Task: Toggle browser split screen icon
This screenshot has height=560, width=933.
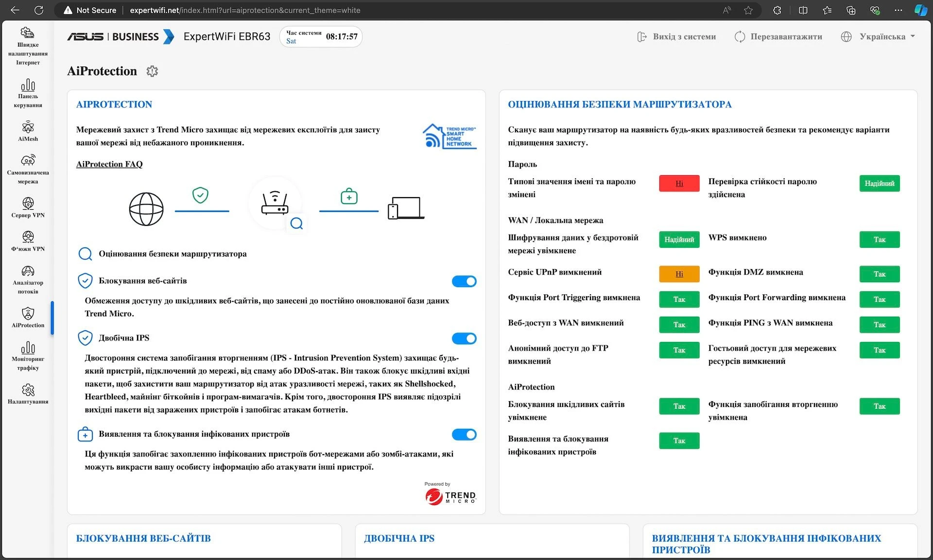Action: click(803, 10)
